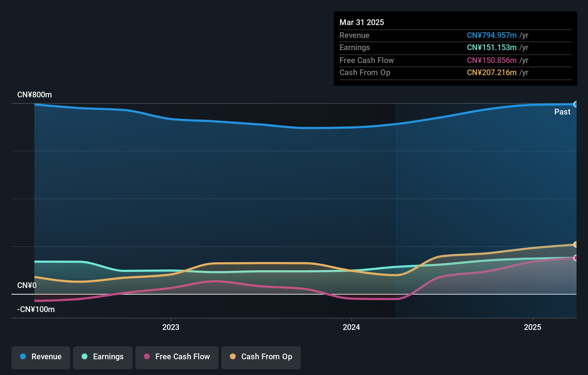Image resolution: width=588 pixels, height=375 pixels.
Task: Toggle the Revenue legend button
Action: 41,357
